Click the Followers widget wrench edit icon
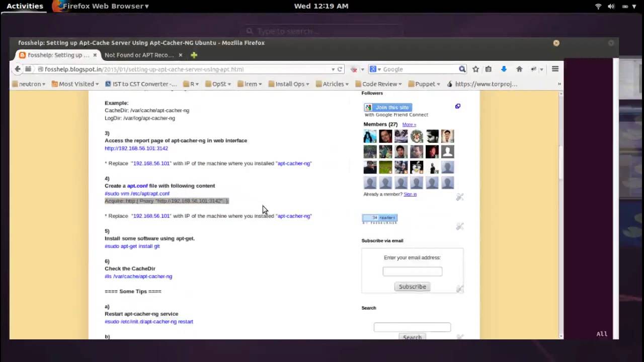644x362 pixels. [460, 197]
